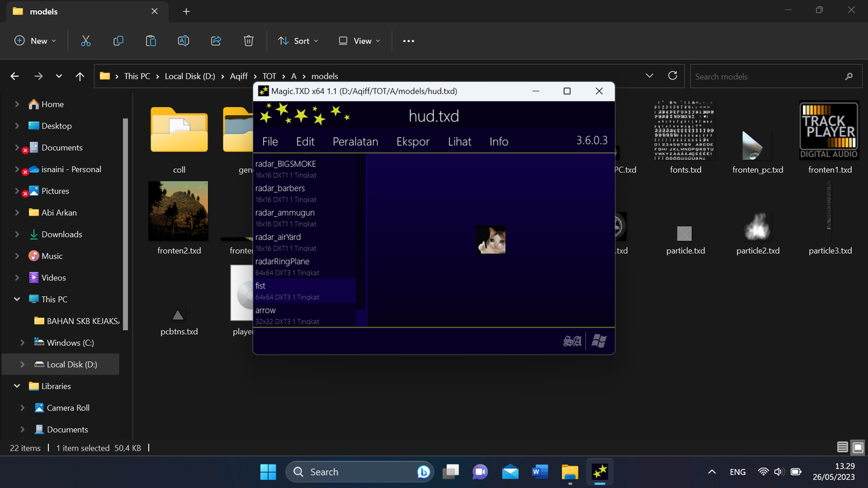Click the Share icon in Explorer toolbar
This screenshot has width=868, height=488.
click(216, 41)
